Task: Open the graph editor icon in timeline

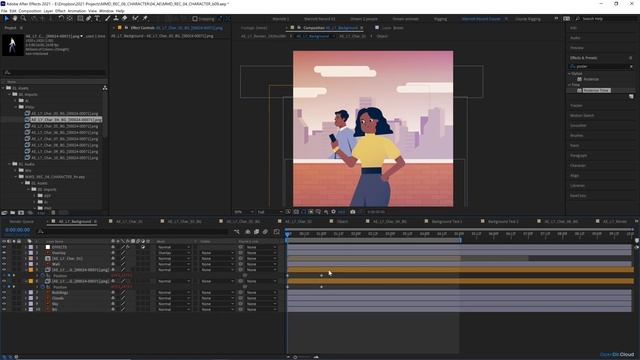Action: [276, 231]
